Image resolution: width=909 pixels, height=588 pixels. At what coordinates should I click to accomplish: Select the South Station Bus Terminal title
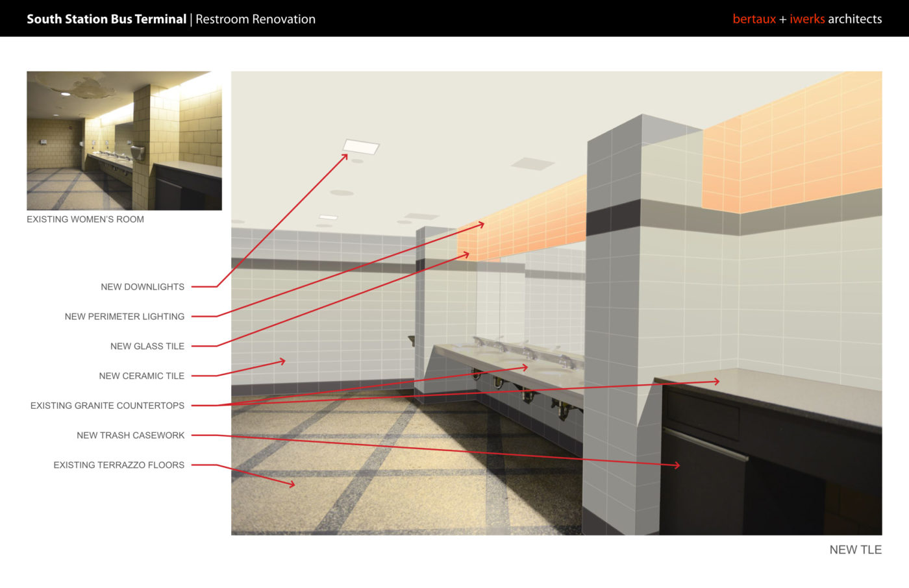(x=105, y=19)
